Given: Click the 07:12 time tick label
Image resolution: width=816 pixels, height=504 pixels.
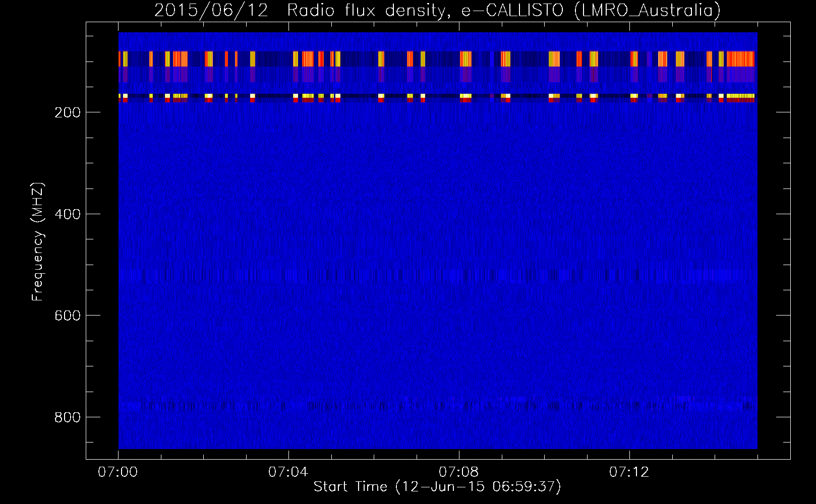Looking at the screenshot, I should (x=629, y=472).
